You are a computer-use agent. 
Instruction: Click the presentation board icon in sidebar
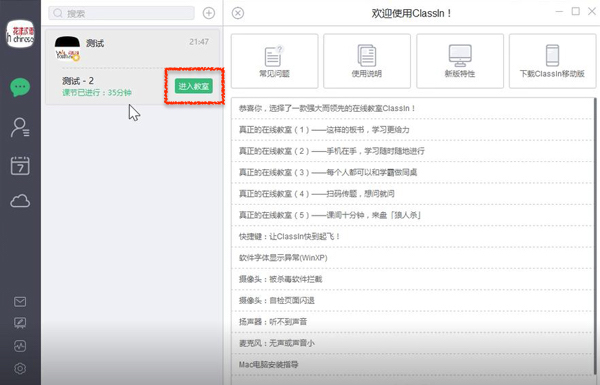pyautogui.click(x=20, y=323)
